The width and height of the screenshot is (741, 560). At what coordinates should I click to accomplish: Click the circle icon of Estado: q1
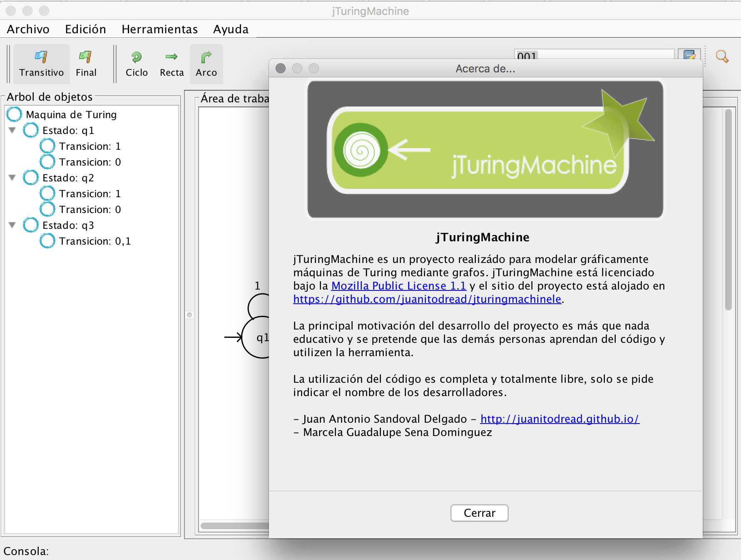31,130
